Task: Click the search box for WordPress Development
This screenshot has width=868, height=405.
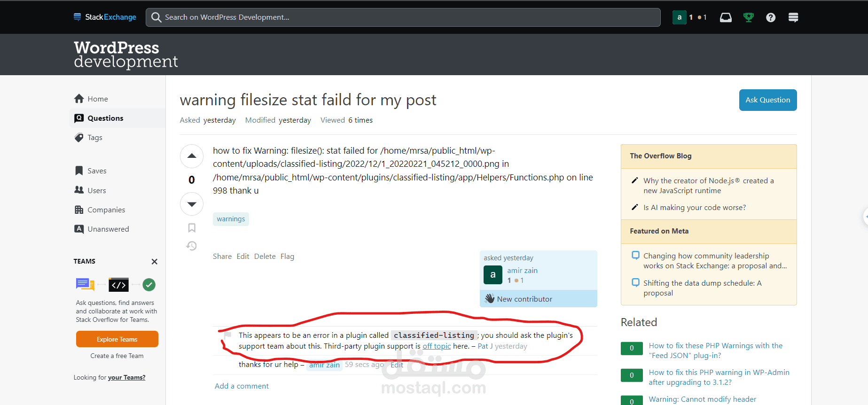Action: click(403, 17)
